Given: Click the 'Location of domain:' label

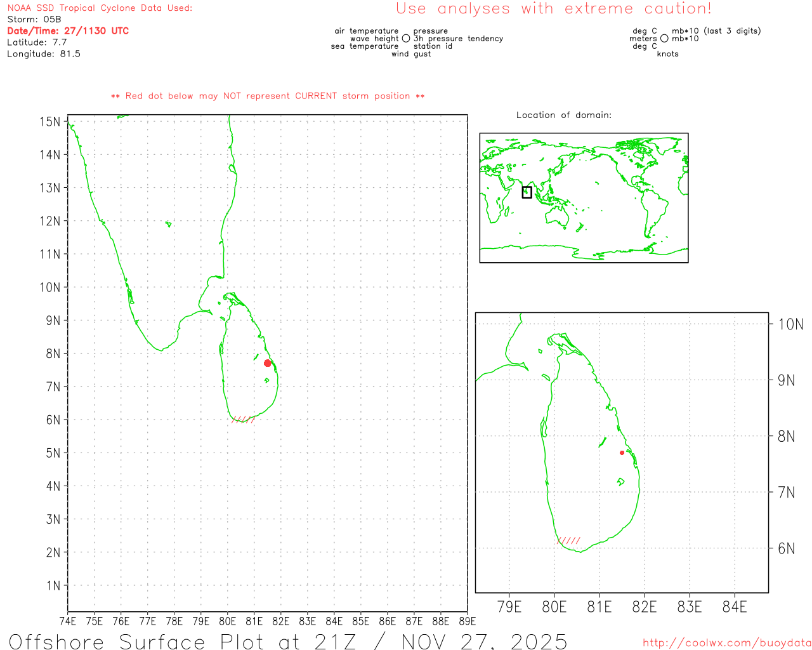Looking at the screenshot, I should 563,116.
